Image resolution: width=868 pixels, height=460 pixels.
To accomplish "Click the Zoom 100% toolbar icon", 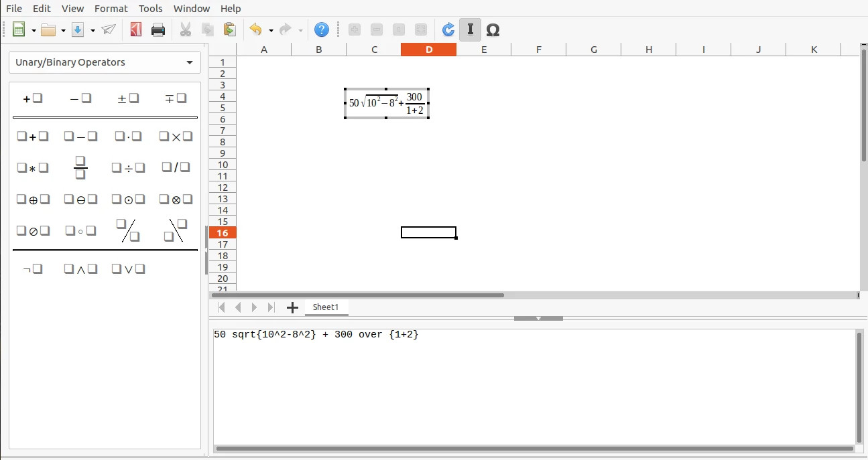I will click(x=399, y=29).
